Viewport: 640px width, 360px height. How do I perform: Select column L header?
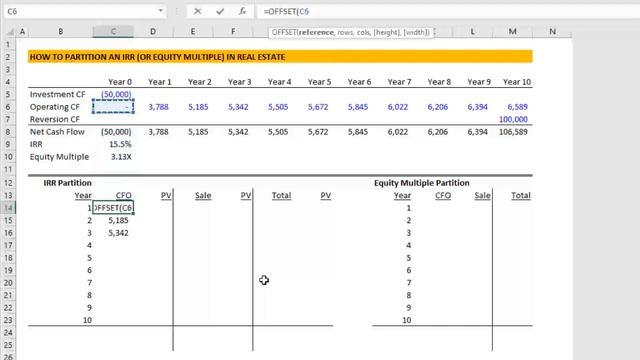[472, 31]
